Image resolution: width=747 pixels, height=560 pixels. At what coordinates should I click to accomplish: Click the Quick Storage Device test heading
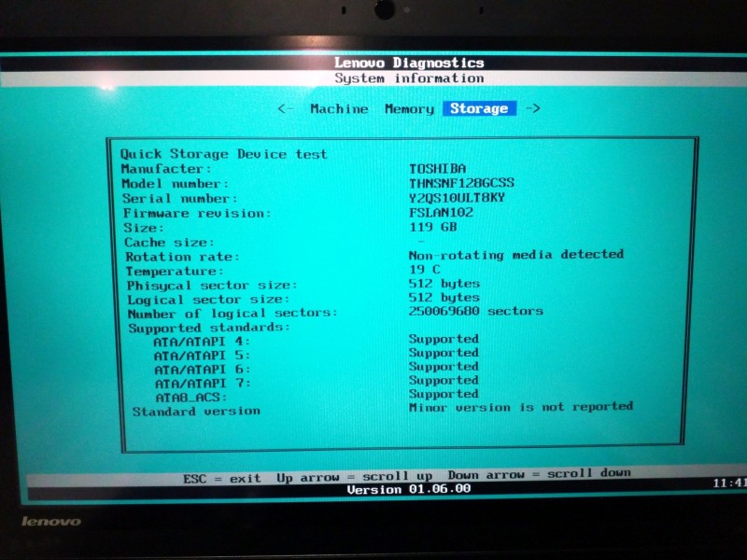(223, 154)
